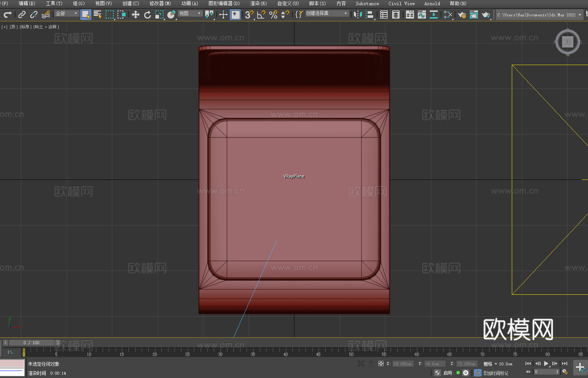Toggle Angle Snap

[x=261, y=14]
